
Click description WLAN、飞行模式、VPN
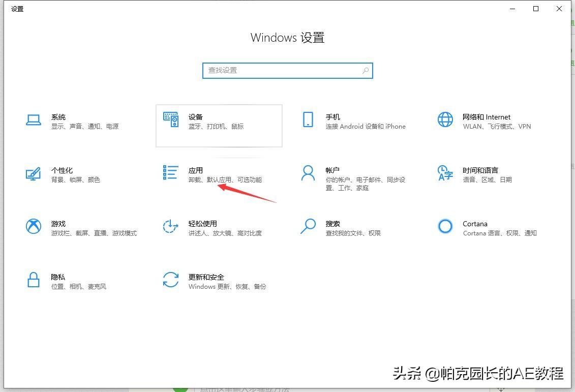497,127
